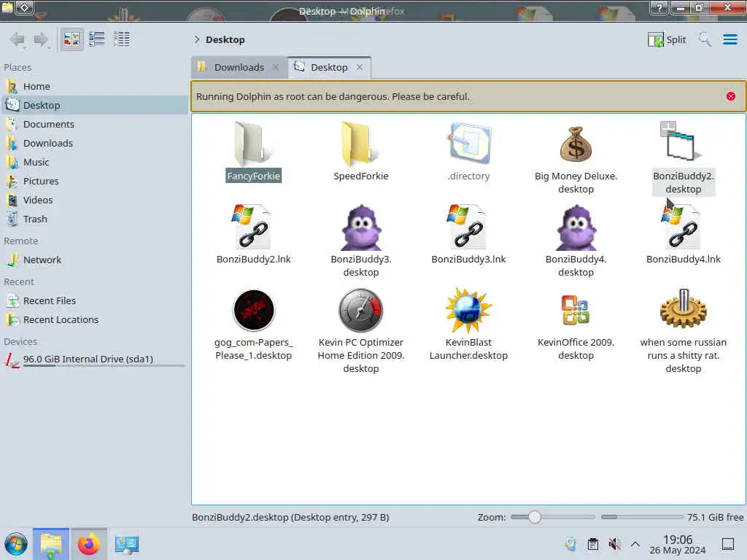Viewport: 747px width, 560px height.
Task: Select BonziBuddy4.lnk shortcut icon
Action: point(682,227)
